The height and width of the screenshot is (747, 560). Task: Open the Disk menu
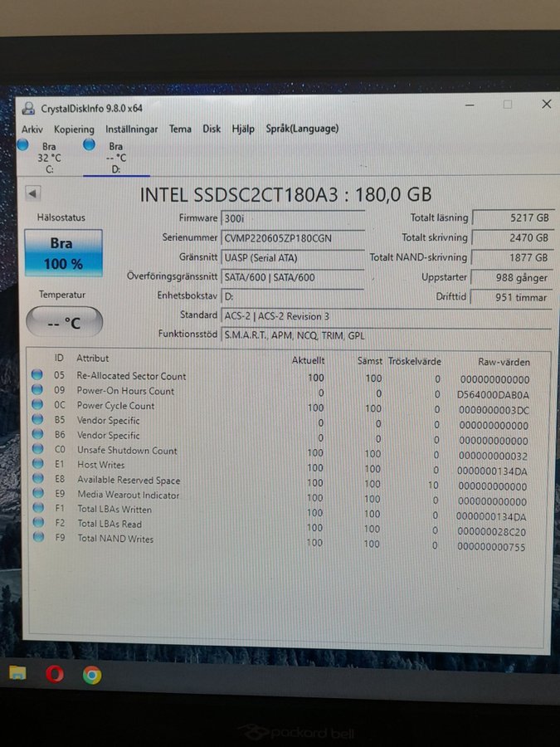(x=212, y=129)
